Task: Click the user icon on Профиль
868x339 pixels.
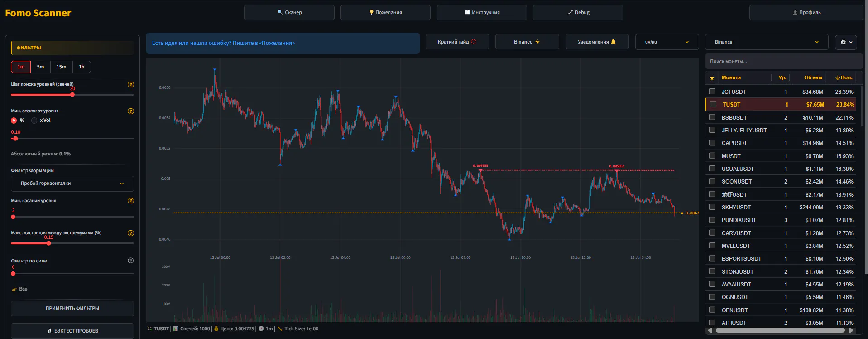Action: tap(795, 12)
